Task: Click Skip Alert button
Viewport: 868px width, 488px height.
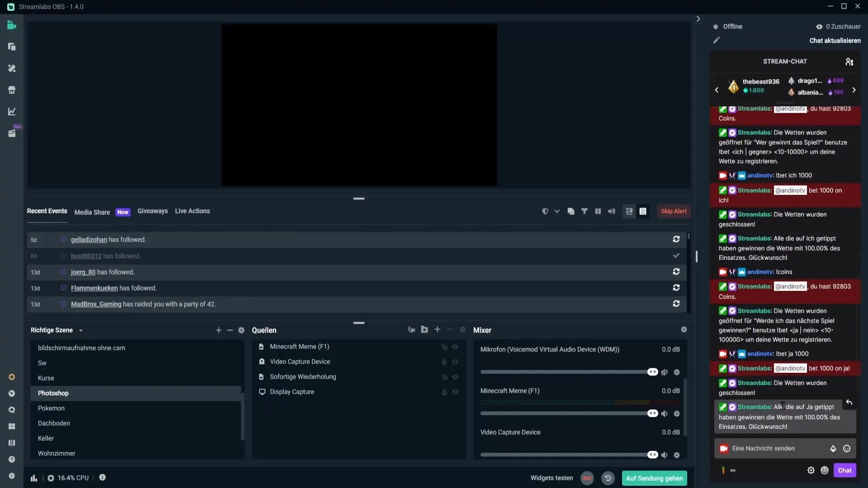Action: tap(674, 211)
